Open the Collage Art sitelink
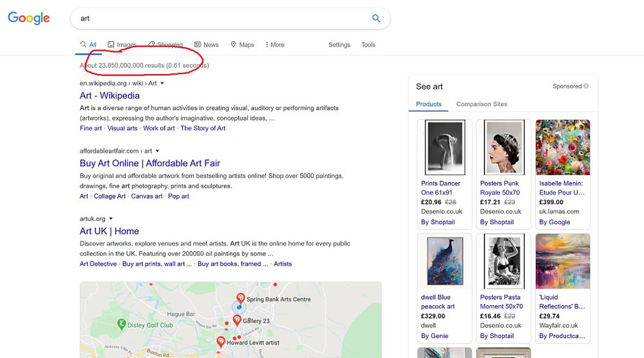This screenshot has height=358, width=644. (110, 196)
